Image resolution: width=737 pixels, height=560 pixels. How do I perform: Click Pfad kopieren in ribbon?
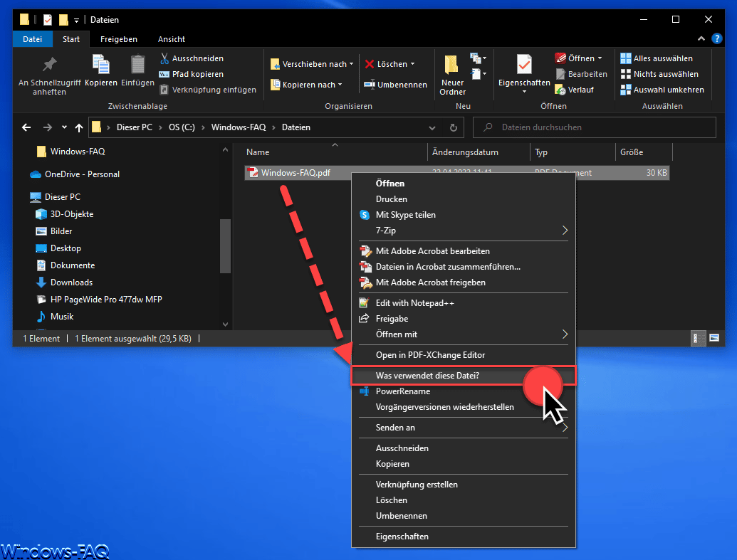click(x=192, y=74)
